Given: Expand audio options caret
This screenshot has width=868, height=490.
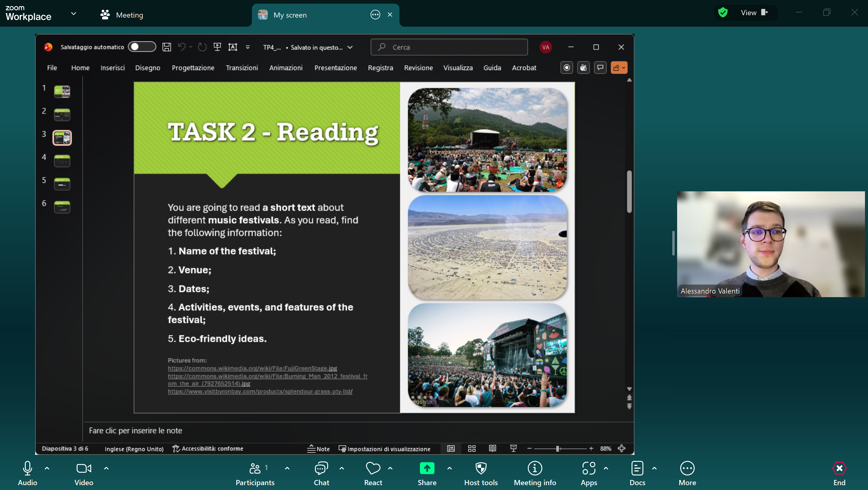Looking at the screenshot, I should pos(47,468).
